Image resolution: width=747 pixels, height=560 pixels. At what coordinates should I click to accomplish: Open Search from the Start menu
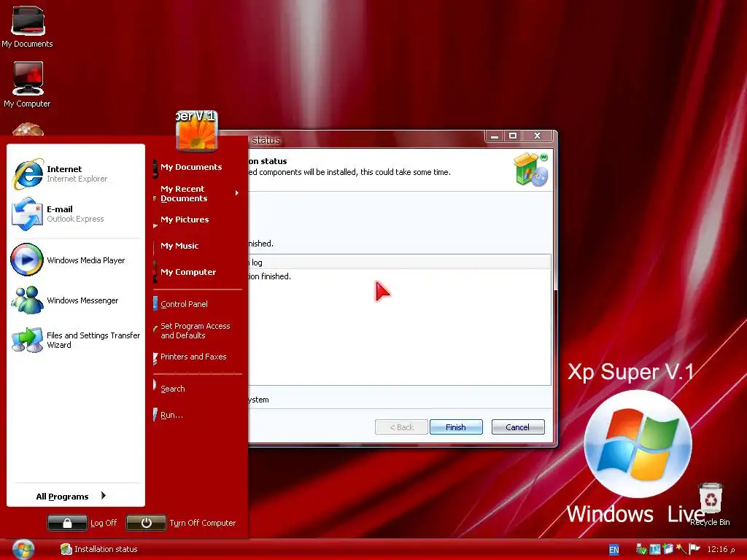click(x=172, y=389)
